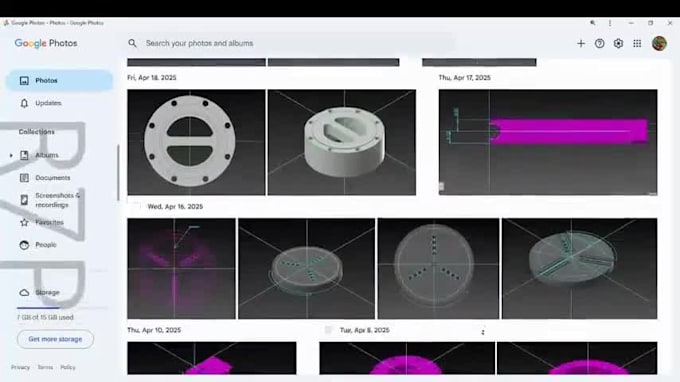Viewport: 680px width, 382px height.
Task: Open the flat flange top-view photo
Action: pos(196,142)
